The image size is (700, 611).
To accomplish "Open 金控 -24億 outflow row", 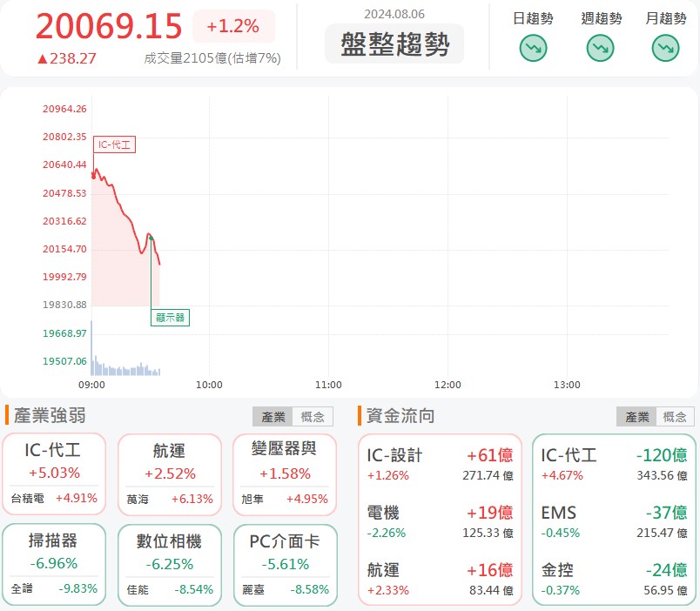I will tap(614, 580).
